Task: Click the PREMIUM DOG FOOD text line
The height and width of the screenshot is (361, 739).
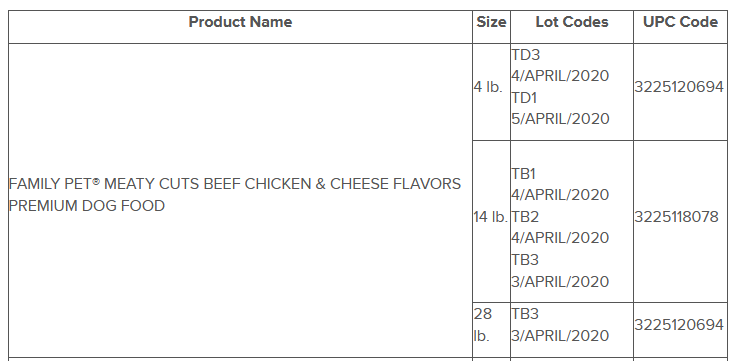Action: pos(87,206)
